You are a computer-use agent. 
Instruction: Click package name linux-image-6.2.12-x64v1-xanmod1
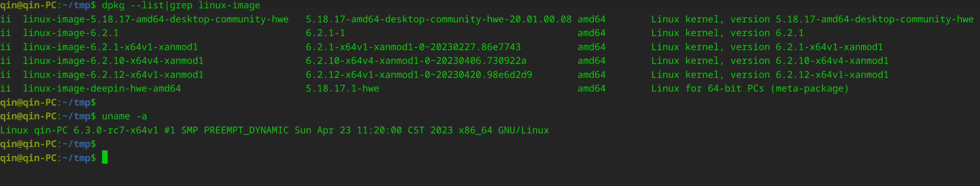[x=113, y=75]
